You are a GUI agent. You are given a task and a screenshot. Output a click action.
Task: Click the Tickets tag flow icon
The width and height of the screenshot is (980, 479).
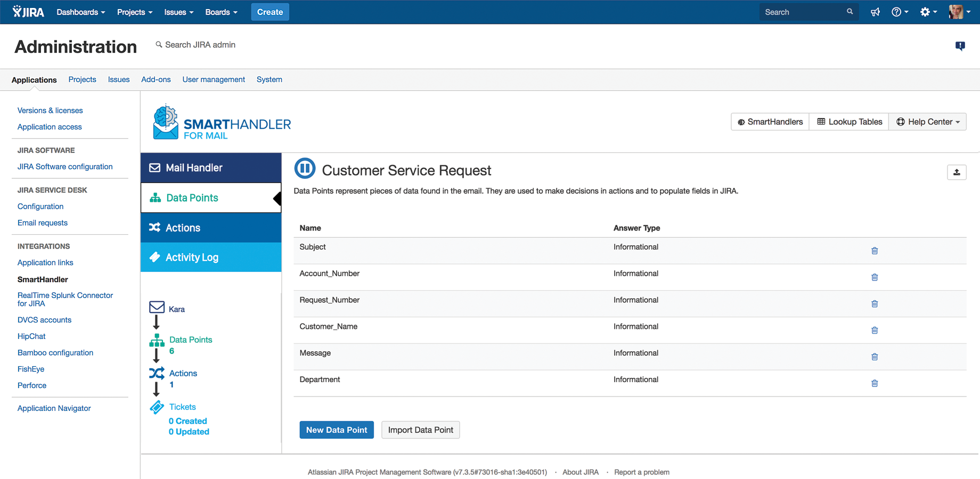pos(157,407)
